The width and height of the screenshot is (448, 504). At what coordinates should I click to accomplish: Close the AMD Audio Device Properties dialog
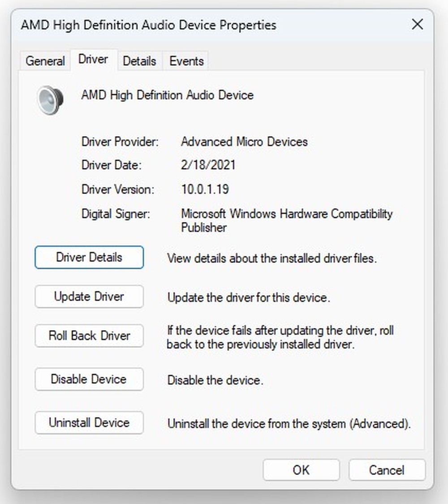[x=417, y=25]
